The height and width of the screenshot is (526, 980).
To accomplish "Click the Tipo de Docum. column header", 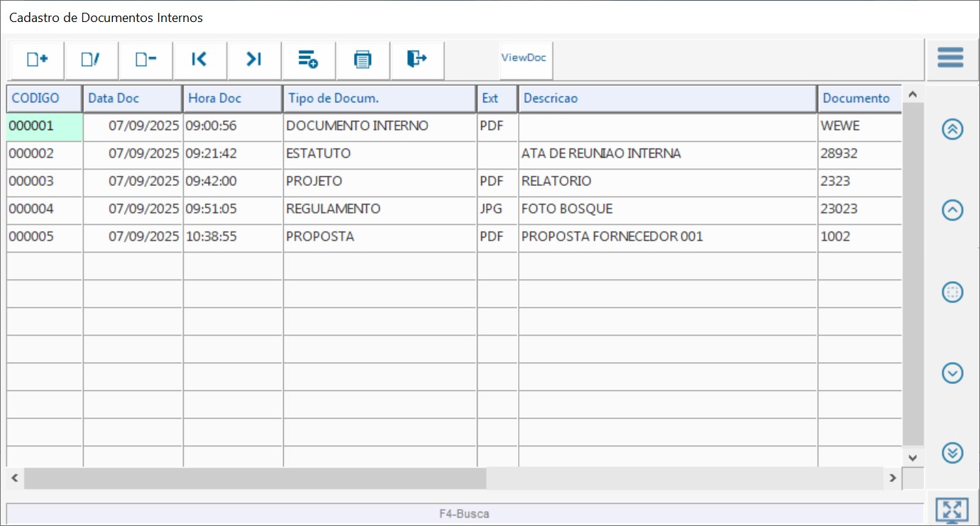I will [379, 99].
